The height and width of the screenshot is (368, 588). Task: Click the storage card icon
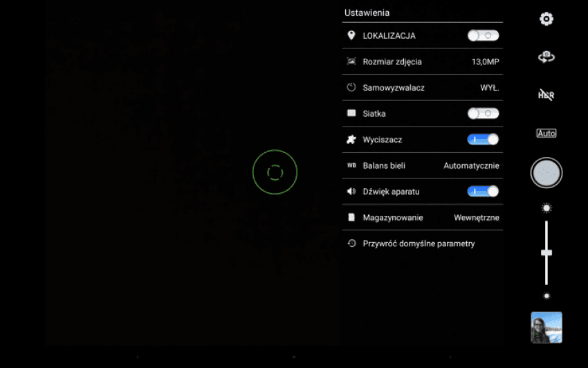pyautogui.click(x=351, y=217)
